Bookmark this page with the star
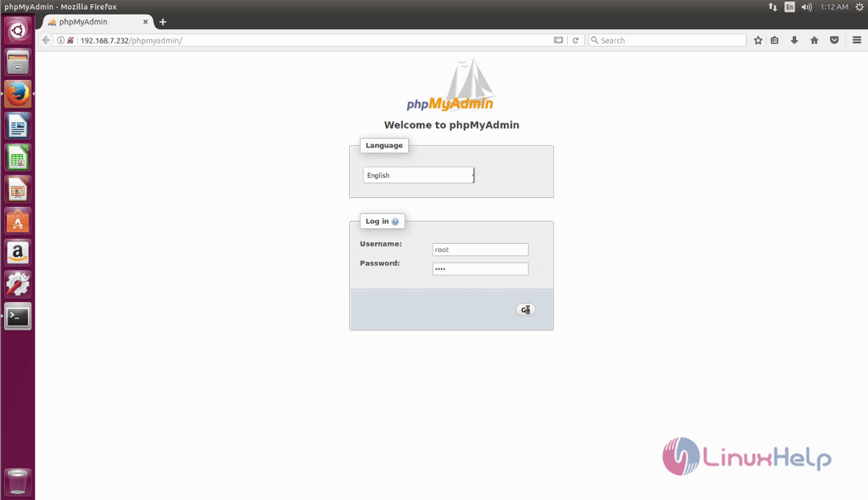The image size is (868, 500). tap(758, 41)
